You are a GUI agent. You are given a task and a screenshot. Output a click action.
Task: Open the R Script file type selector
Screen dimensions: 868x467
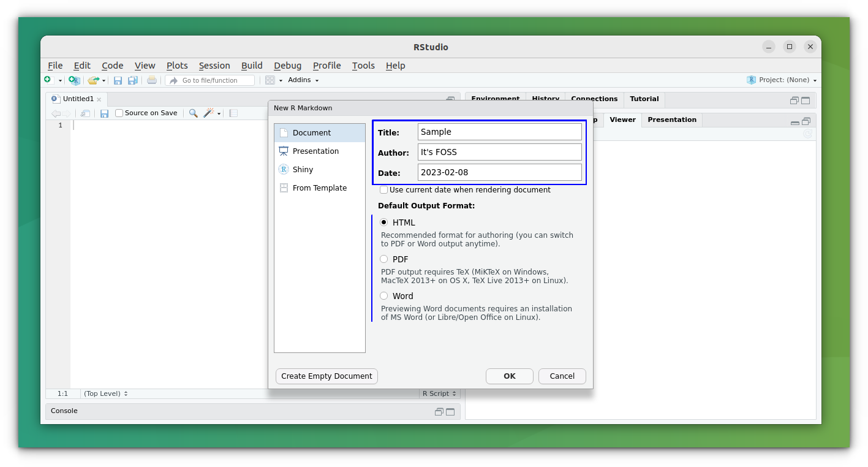point(439,394)
